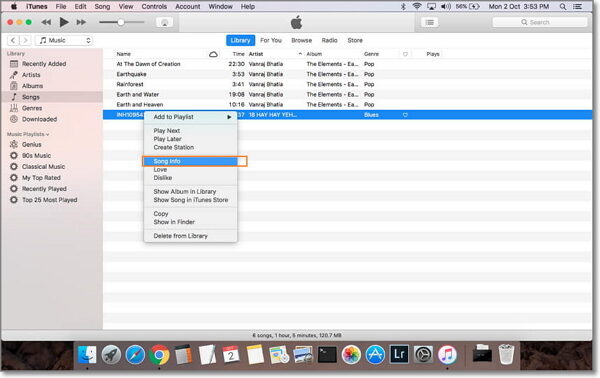Switch to the Radio tab
This screenshot has height=378, width=600.
[329, 40]
